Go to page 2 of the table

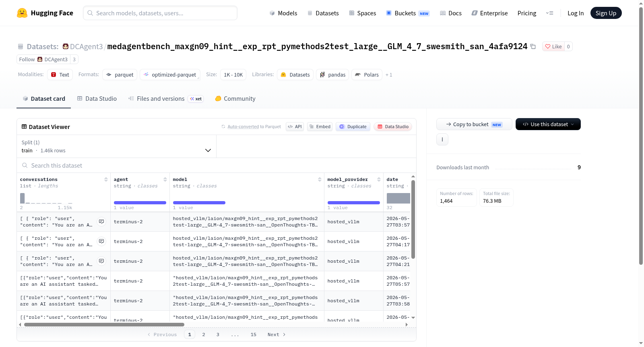coord(204,335)
